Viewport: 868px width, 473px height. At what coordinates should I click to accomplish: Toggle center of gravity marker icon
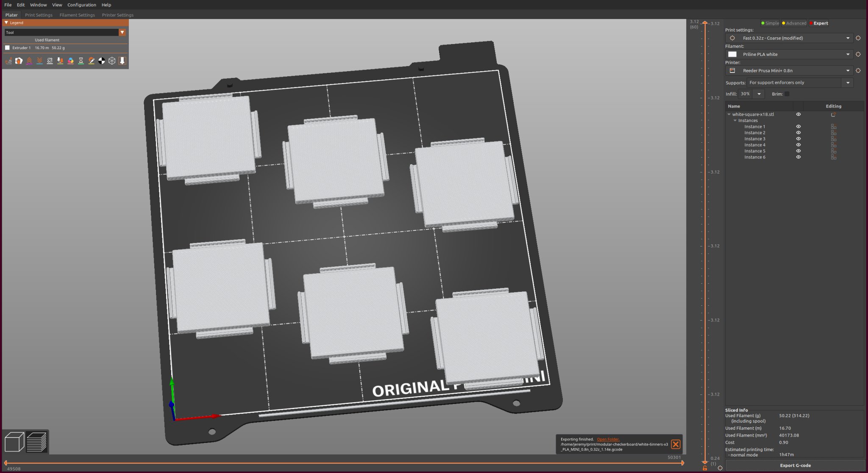[x=102, y=61]
